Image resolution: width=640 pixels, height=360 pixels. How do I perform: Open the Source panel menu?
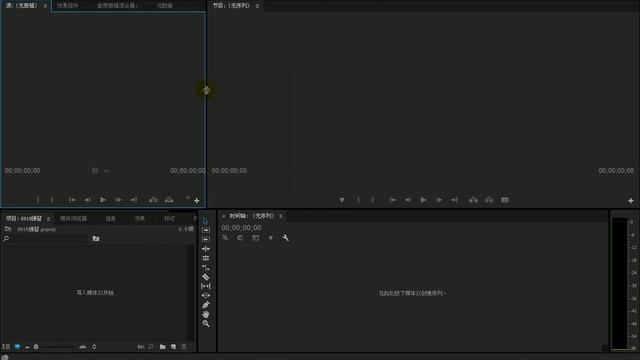45,6
